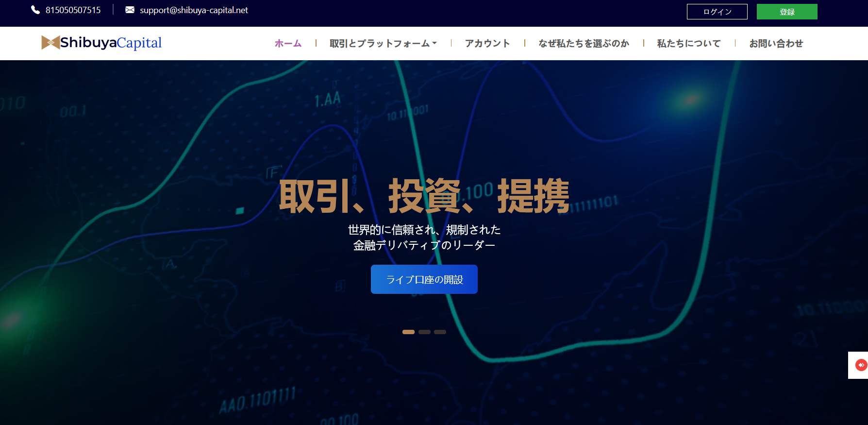The width and height of the screenshot is (868, 425).
Task: Go to ホーム menu item
Action: pyautogui.click(x=288, y=43)
